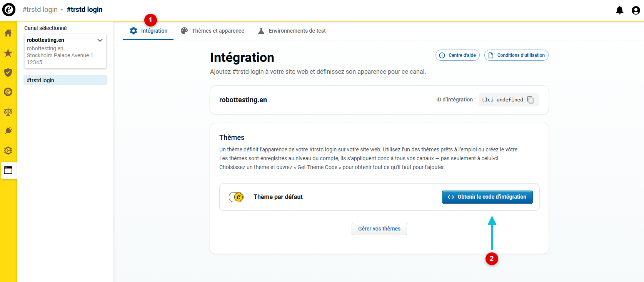Copy the integration ID tlci-undefined
Screen dimensions: 644x282
pyautogui.click(x=531, y=100)
